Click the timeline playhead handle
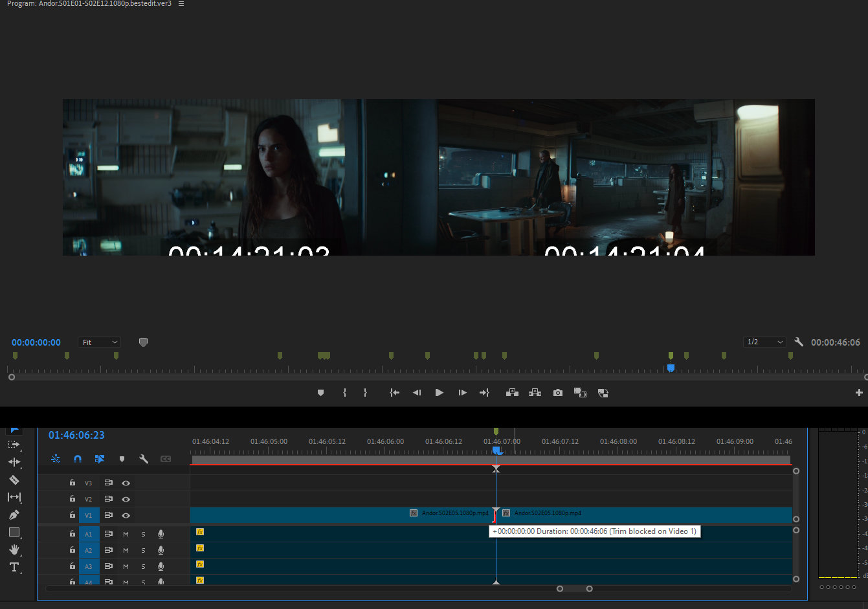This screenshot has height=609, width=868. coord(496,450)
